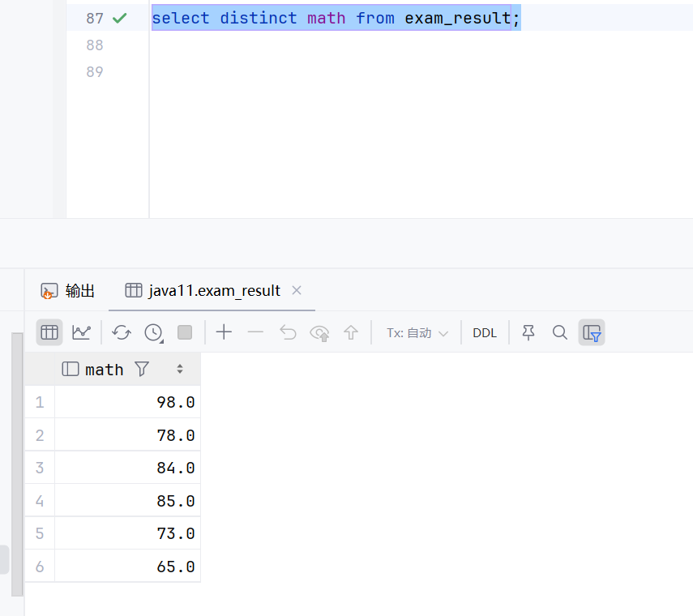Reload the query result data

pyautogui.click(x=121, y=332)
